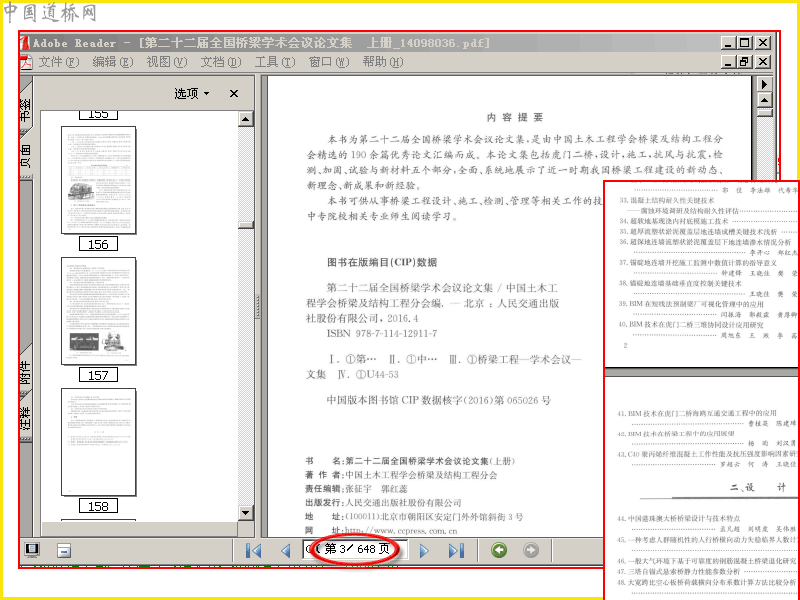The width and height of the screenshot is (800, 600).
Task: Go to first page button
Action: click(254, 551)
